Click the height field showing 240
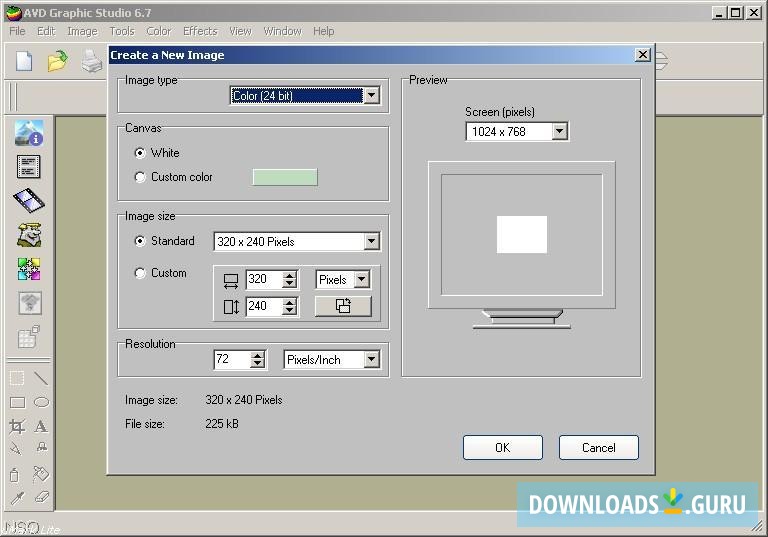This screenshot has height=537, width=768. 264,306
